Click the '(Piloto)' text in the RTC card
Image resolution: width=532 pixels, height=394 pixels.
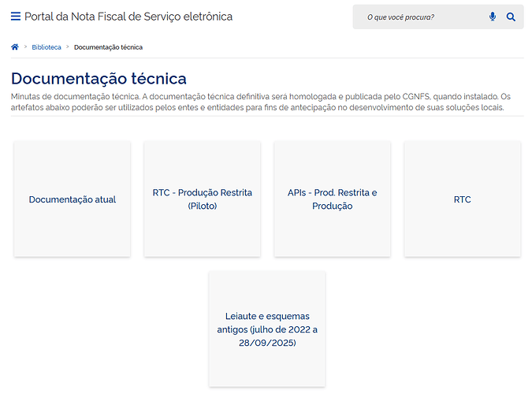(203, 206)
